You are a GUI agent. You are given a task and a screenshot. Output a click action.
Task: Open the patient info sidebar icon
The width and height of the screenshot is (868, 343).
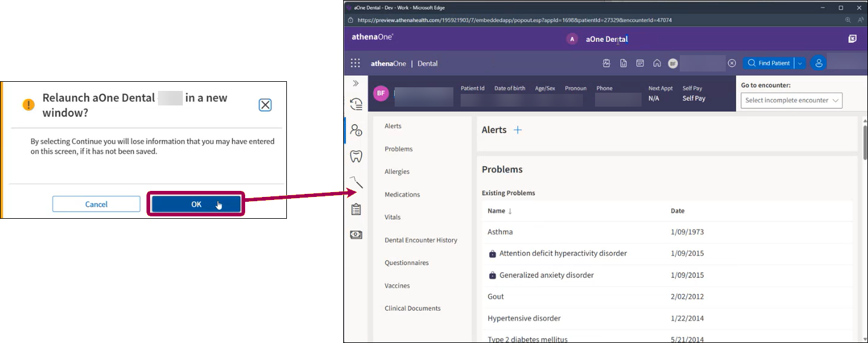tap(356, 129)
